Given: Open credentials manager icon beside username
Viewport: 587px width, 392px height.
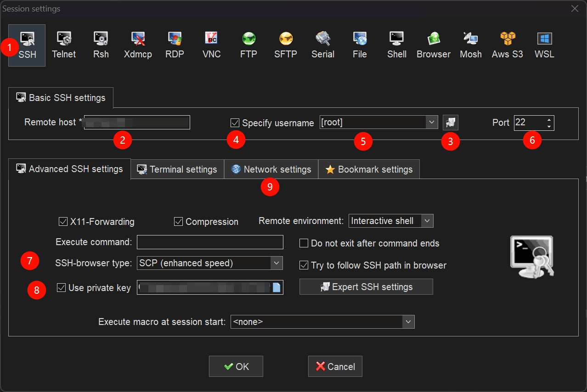Looking at the screenshot, I should [451, 123].
